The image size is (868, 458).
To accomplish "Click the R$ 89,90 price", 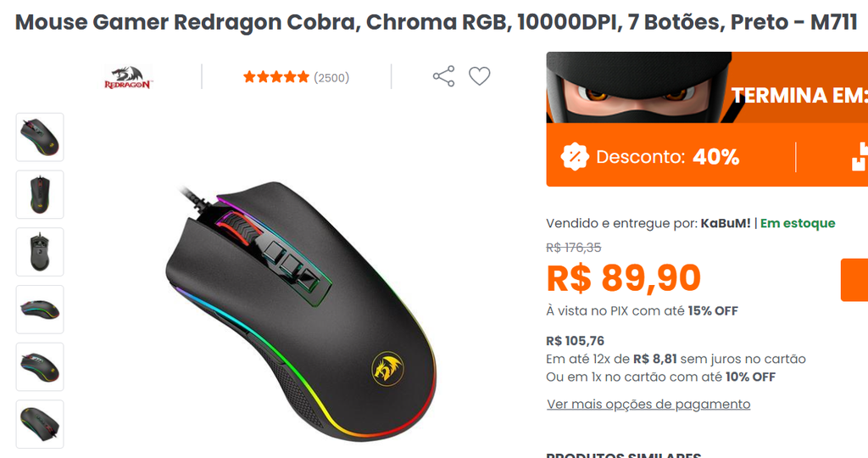I will tap(624, 278).
